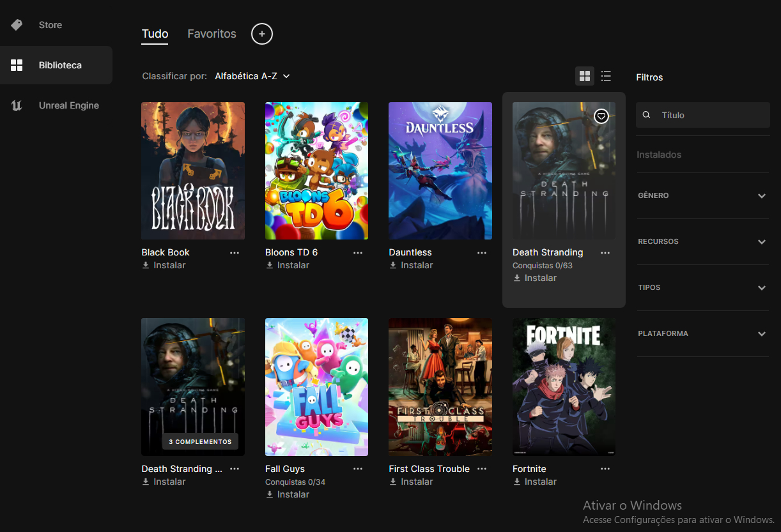The width and height of the screenshot is (781, 532).
Task: Click the plus button to add collection
Action: (262, 34)
